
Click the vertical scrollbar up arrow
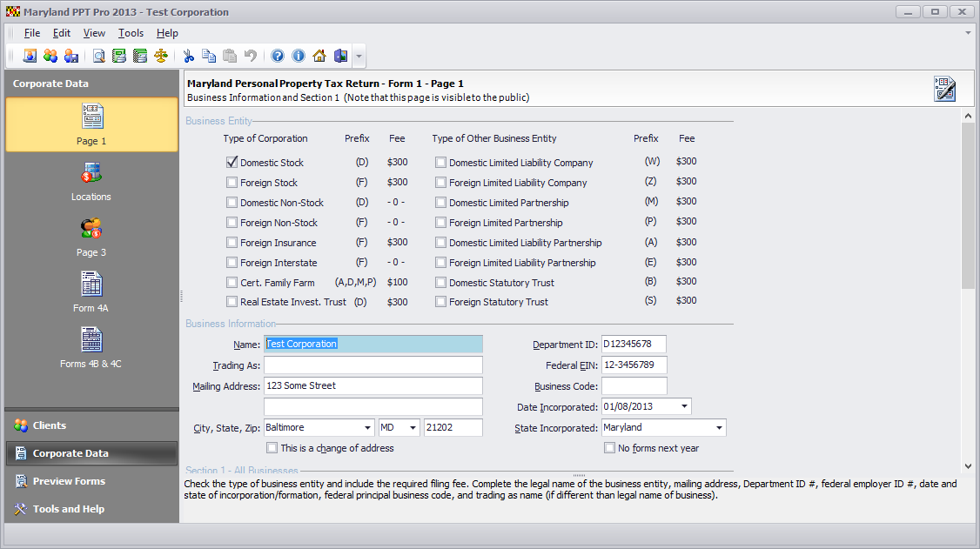coord(968,116)
